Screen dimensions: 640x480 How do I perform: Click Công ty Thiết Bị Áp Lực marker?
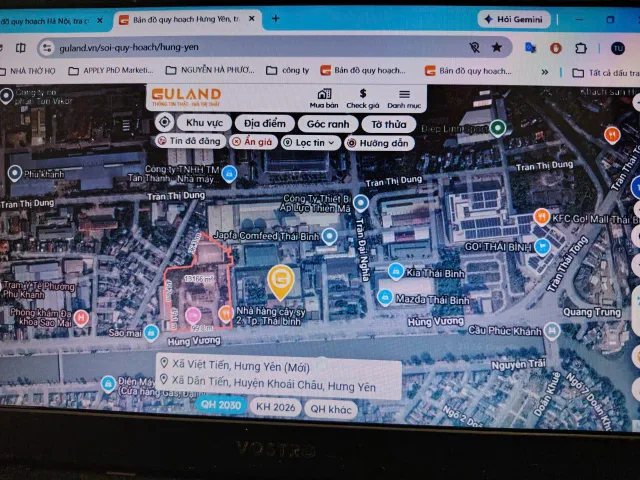click(361, 203)
